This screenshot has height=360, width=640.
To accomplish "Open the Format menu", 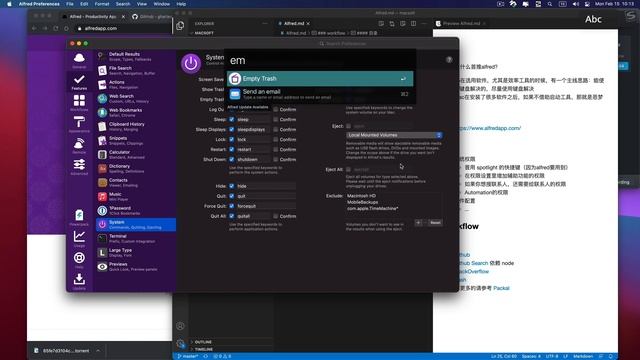I will [102, 4].
